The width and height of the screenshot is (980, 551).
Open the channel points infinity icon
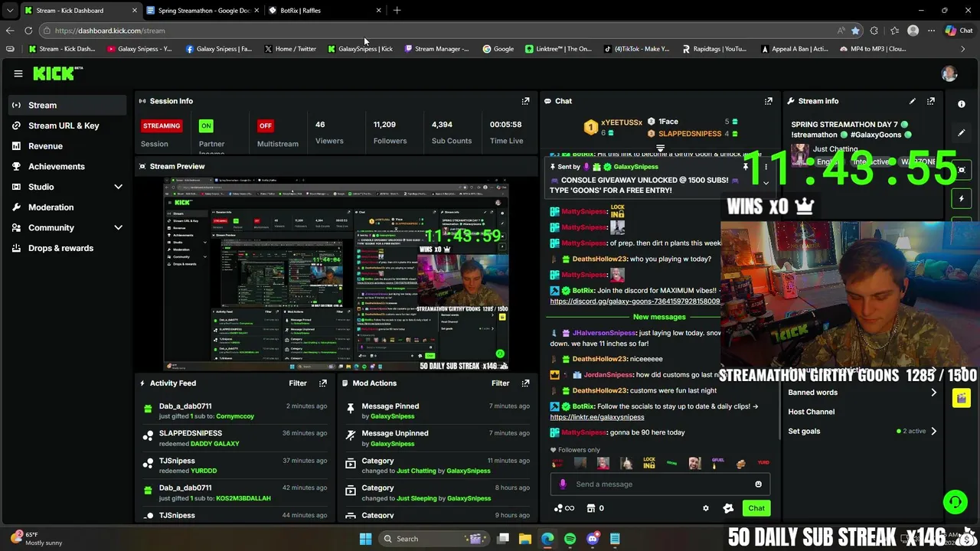(563, 508)
